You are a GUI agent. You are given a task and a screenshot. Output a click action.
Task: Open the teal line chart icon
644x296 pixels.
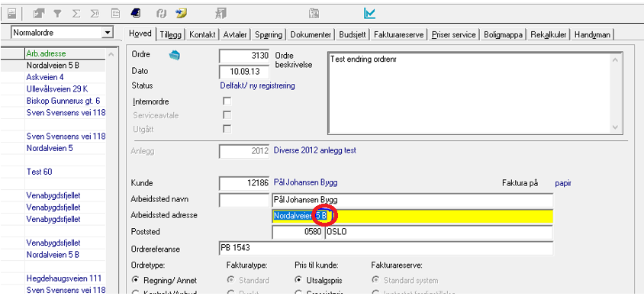coord(369,14)
